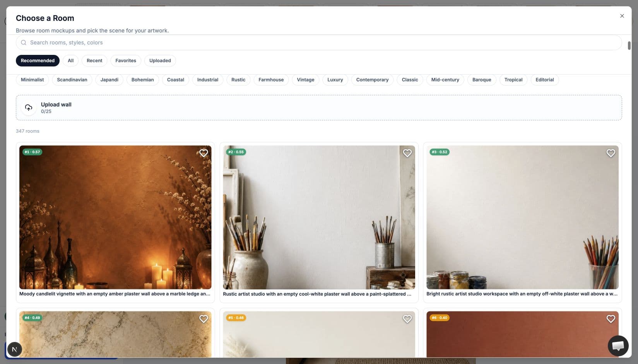Favorite the bright rustic artist studio workspace
638x364 pixels.
611,153
